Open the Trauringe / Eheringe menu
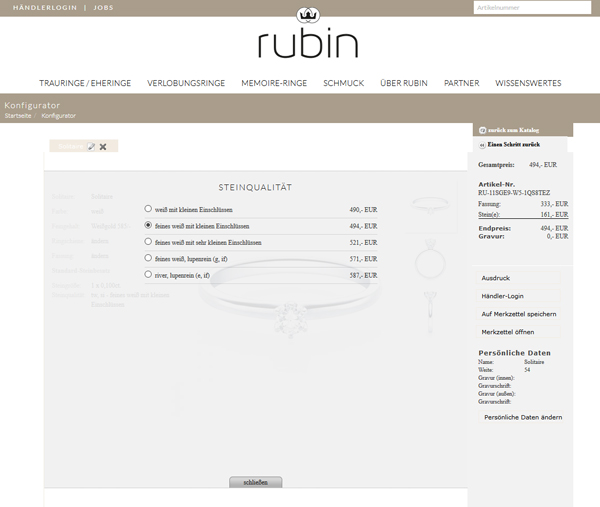 [85, 83]
